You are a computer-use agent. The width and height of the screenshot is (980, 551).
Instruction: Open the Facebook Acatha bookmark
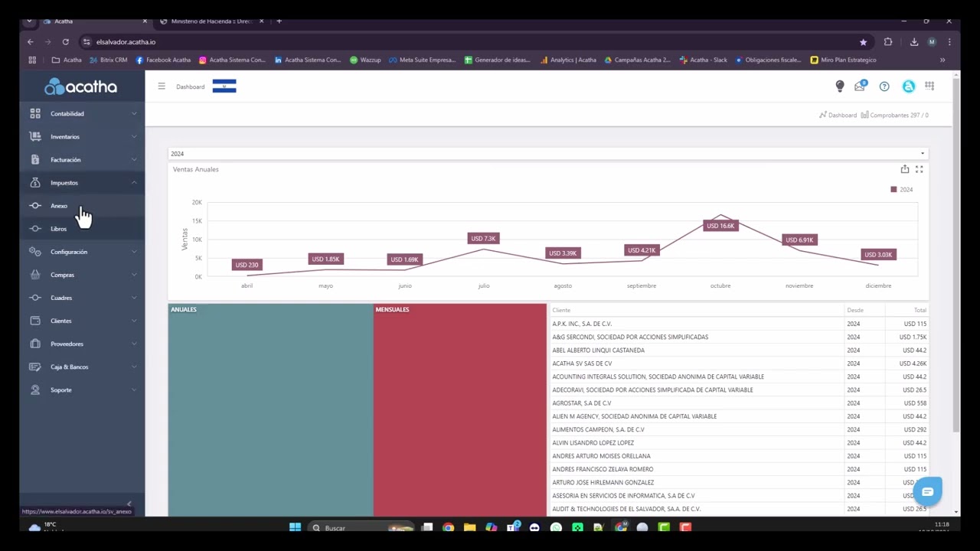coord(163,60)
